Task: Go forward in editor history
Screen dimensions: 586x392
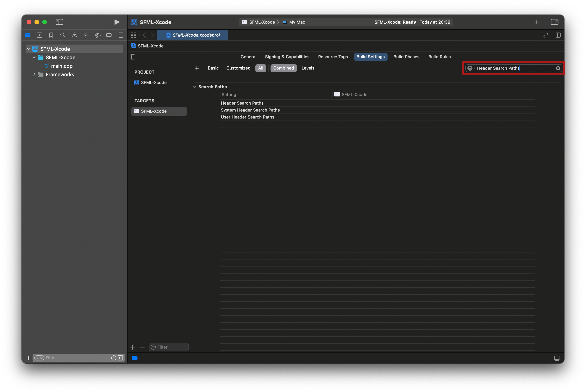Action: [x=152, y=35]
